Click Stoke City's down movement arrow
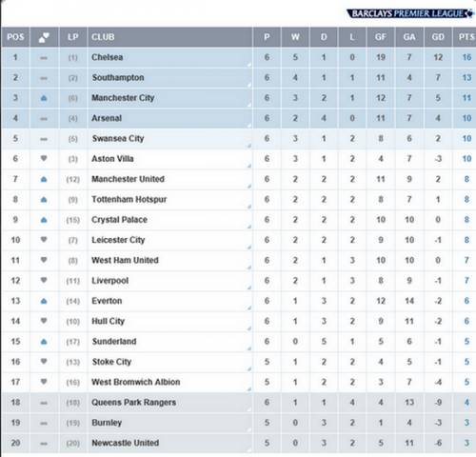 click(44, 362)
